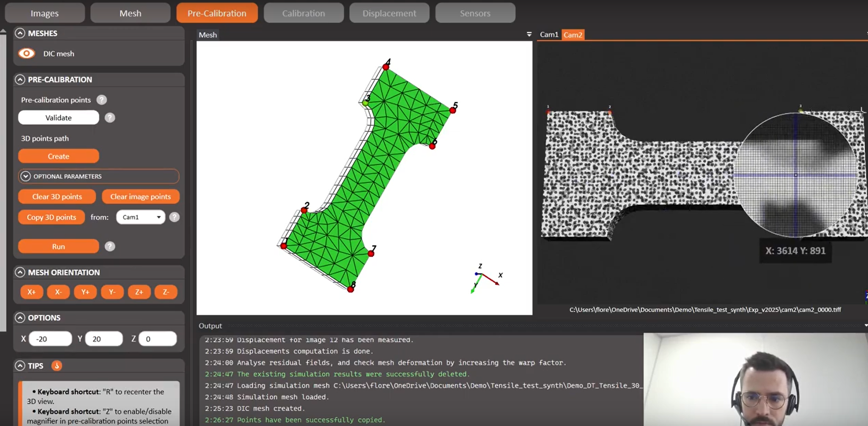
Task: Open help for Pre-calibration points
Action: [101, 100]
